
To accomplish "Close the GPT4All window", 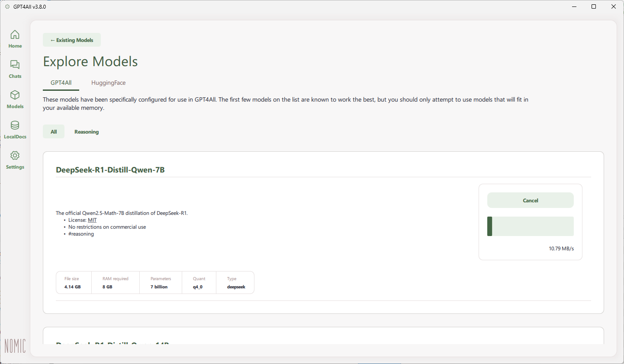I will click(x=614, y=6).
